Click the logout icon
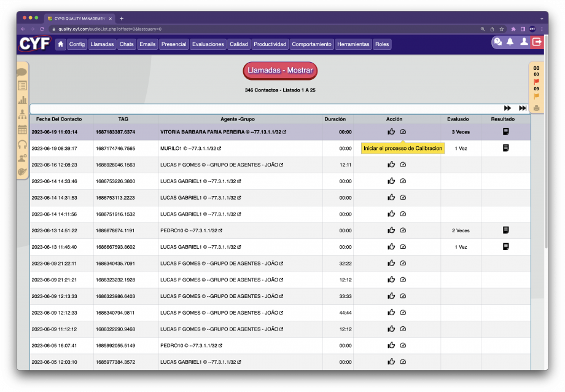Screen dimensions: 565x392 coord(537,42)
